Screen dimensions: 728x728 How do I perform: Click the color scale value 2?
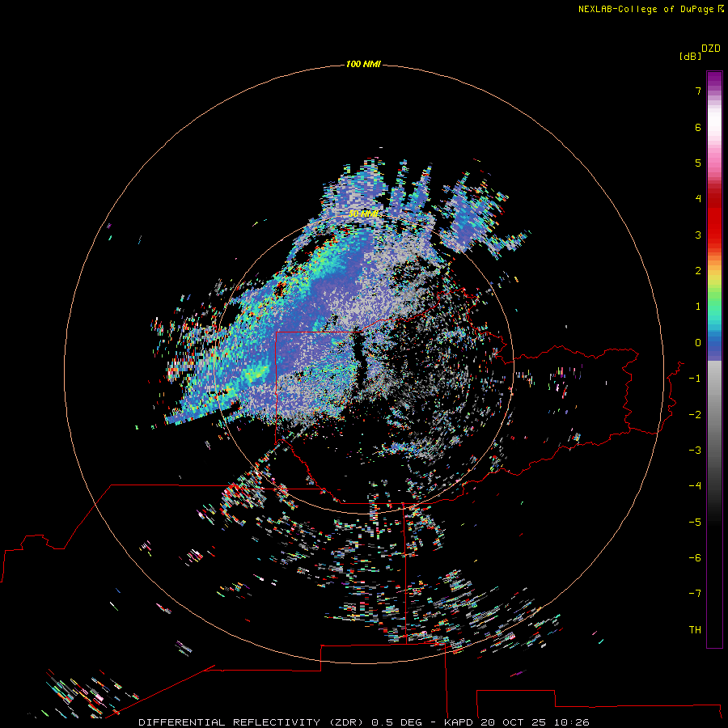click(x=698, y=271)
